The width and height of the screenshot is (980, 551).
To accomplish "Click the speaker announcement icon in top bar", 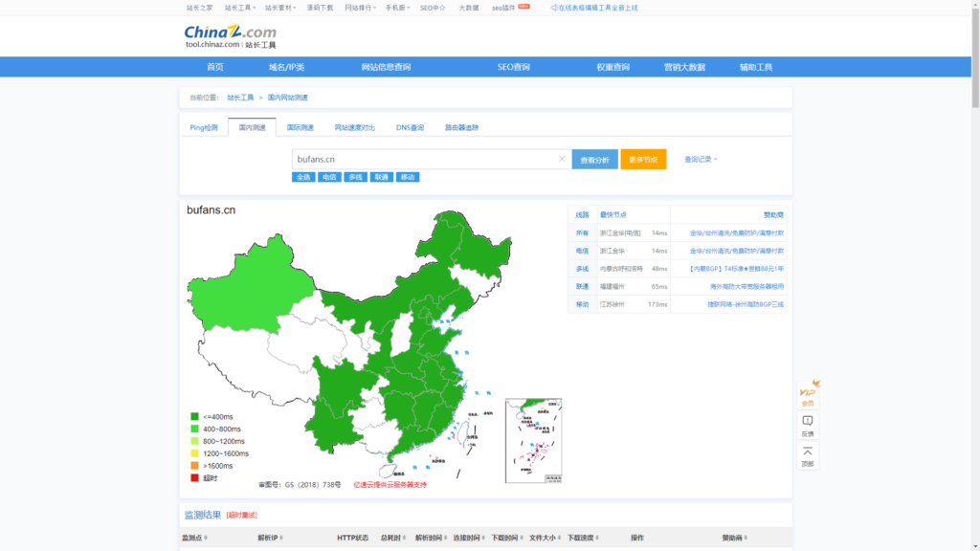I will (x=555, y=8).
